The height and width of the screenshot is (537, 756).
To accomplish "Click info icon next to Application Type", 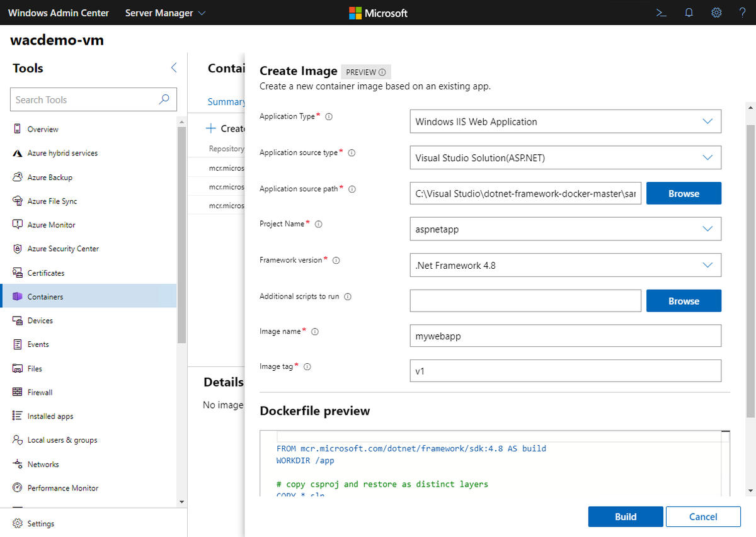I will pos(329,116).
